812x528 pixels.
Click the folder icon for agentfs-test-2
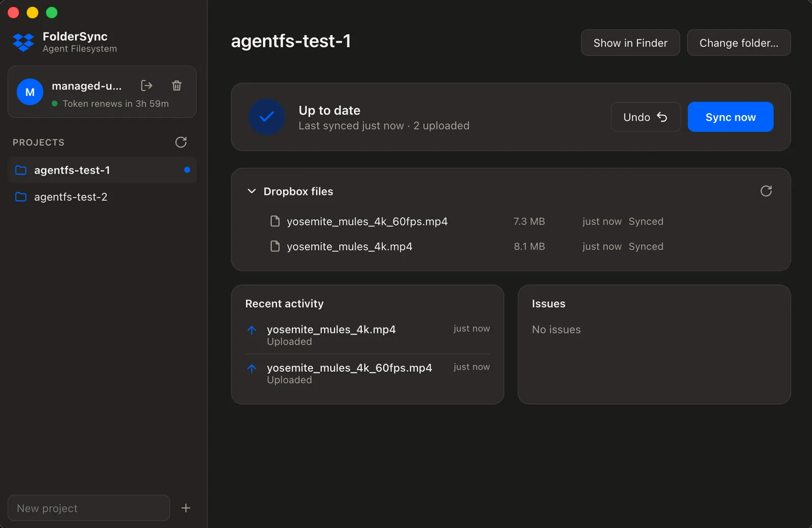21,197
